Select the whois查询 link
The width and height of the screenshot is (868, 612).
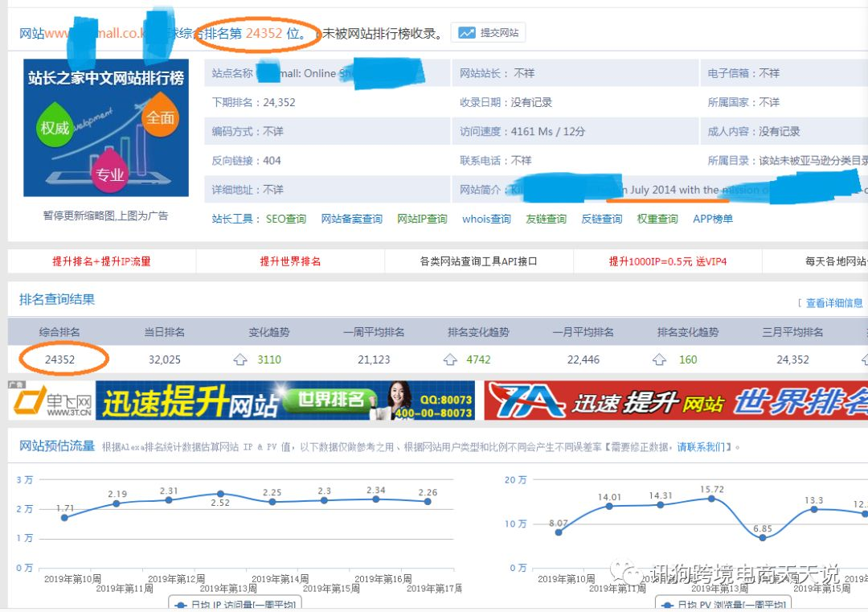pos(486,219)
